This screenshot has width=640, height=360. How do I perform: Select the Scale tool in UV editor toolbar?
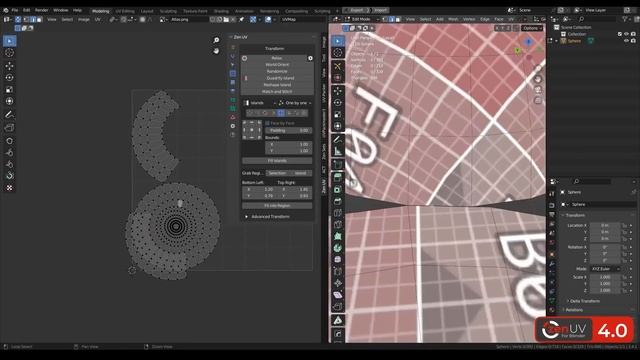pyautogui.click(x=9, y=89)
